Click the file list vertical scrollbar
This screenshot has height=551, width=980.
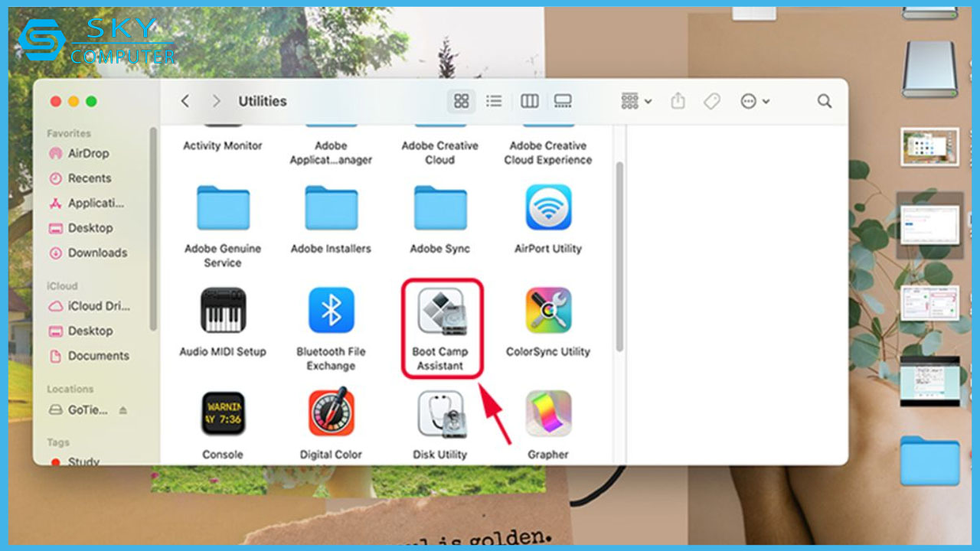tap(619, 256)
